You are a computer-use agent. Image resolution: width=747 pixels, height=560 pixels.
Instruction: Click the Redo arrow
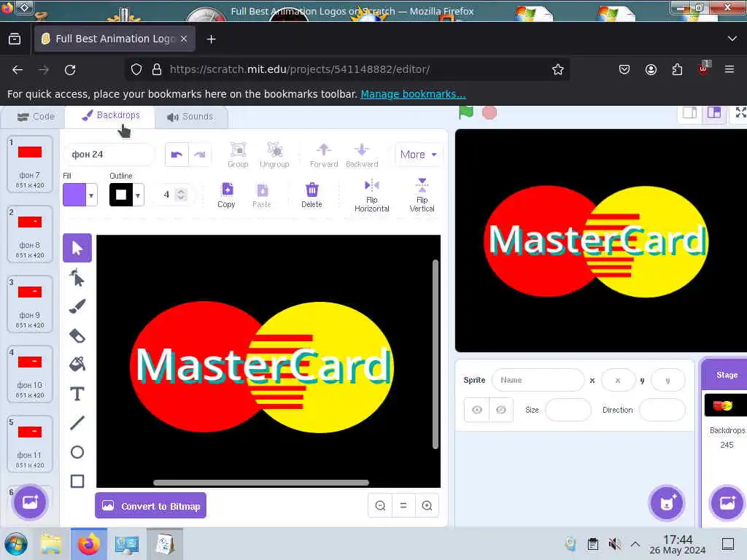point(200,155)
